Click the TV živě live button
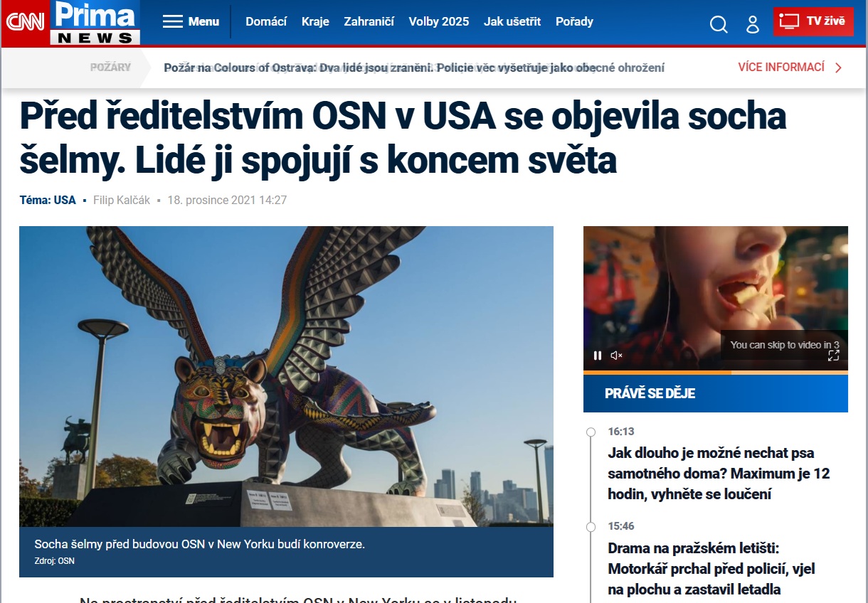This screenshot has height=603, width=868. coord(813,21)
